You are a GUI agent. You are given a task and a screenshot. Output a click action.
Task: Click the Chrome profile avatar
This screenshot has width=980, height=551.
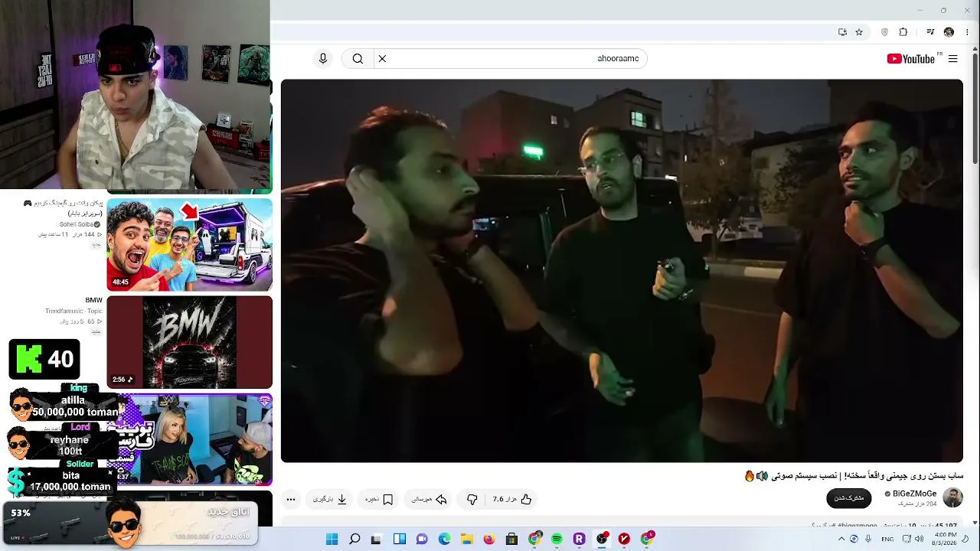click(949, 32)
